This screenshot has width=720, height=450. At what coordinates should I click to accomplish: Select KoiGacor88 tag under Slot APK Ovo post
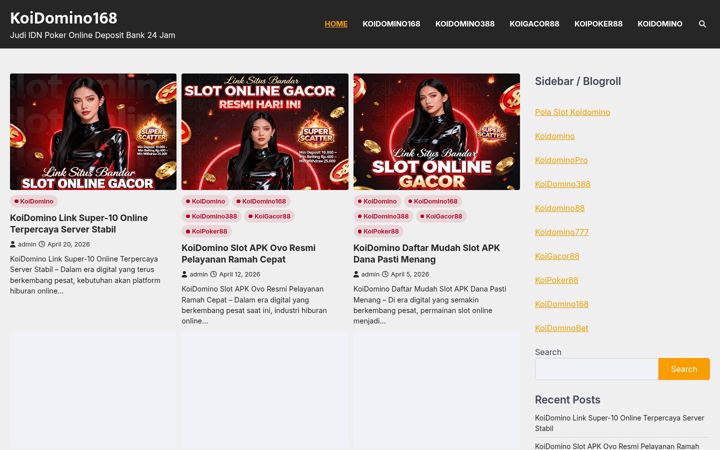269,216
